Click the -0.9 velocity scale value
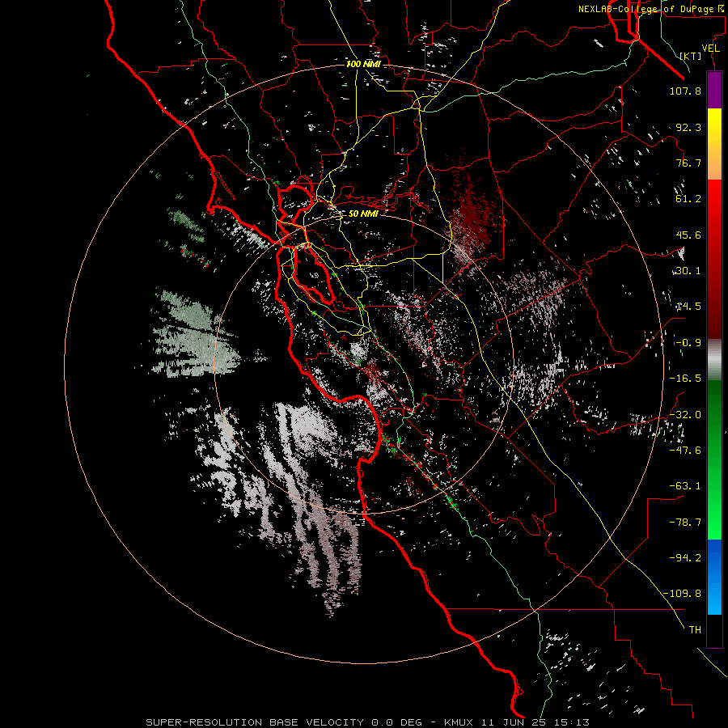Screen dimensions: 728x728 [x=688, y=343]
